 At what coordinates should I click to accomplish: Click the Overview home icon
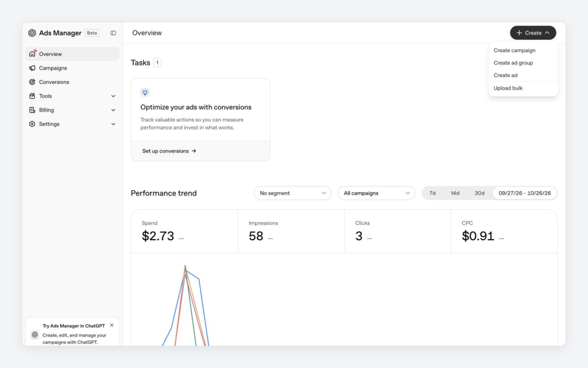point(32,54)
